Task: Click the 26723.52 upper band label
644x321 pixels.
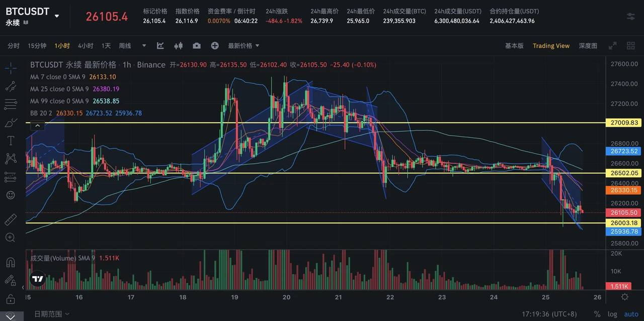Action: tap(624, 151)
